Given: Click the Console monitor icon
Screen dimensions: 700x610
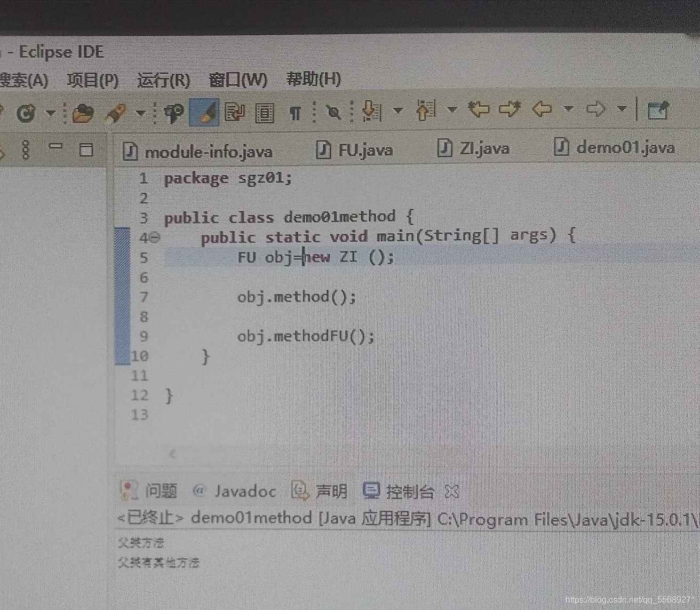Looking at the screenshot, I should (x=371, y=490).
